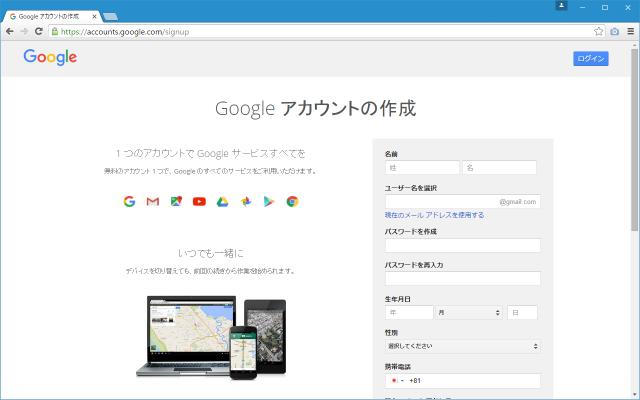Switch to the Google アカウントの作成 tab

[x=50, y=16]
